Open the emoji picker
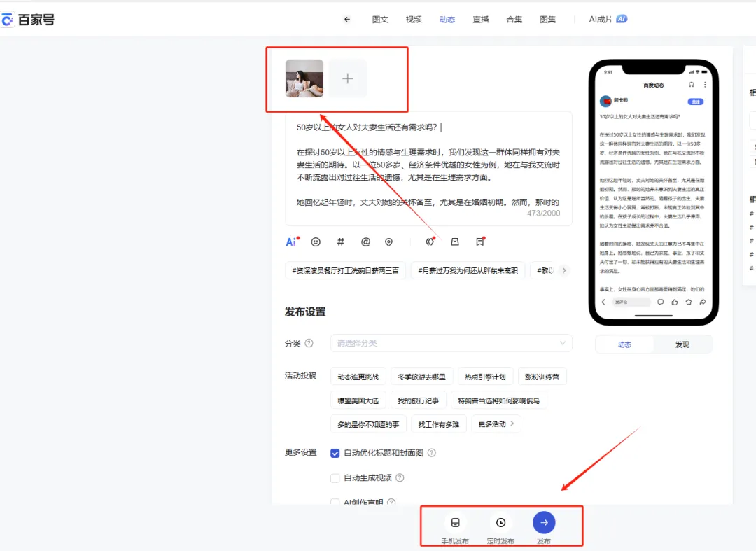 tap(316, 242)
